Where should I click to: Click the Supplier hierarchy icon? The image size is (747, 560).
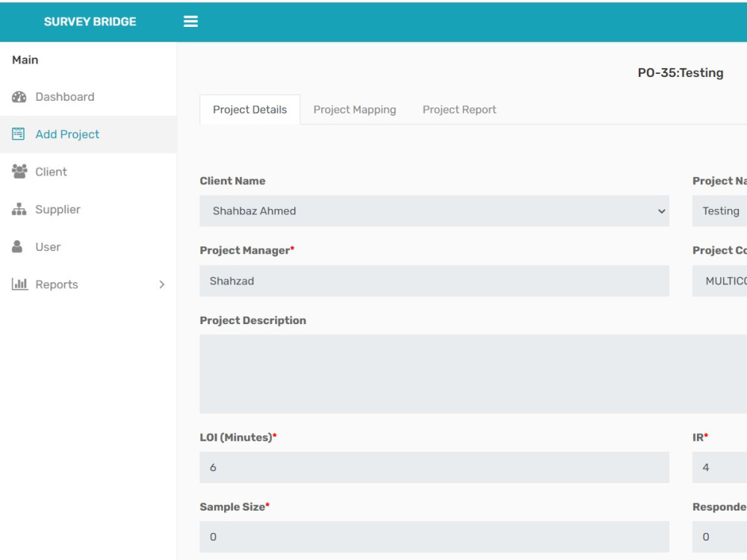click(x=19, y=209)
